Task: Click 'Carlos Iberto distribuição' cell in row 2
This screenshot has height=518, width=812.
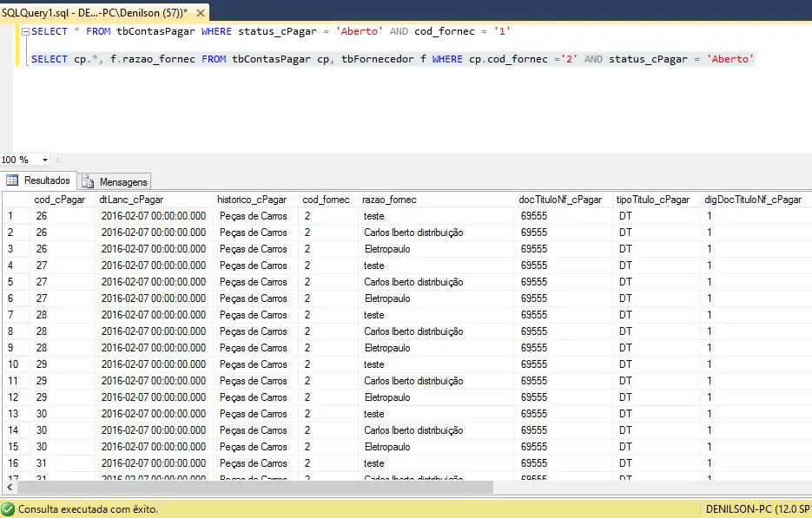Action: pyautogui.click(x=413, y=233)
